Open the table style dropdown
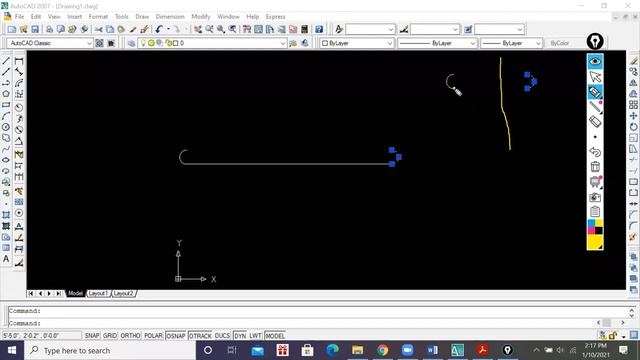640x360 pixels. pos(499,29)
